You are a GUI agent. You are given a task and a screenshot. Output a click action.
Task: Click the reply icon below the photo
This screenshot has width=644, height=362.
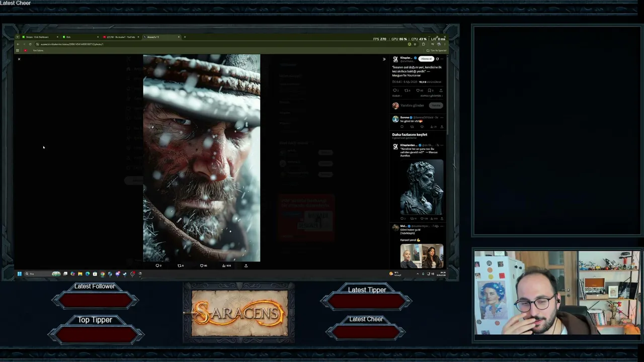point(158,265)
